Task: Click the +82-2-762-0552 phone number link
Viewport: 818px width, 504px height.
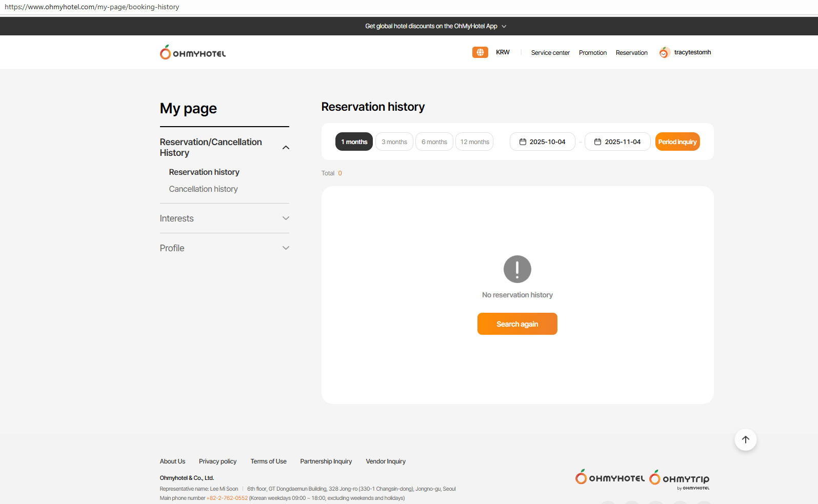Action: (227, 498)
